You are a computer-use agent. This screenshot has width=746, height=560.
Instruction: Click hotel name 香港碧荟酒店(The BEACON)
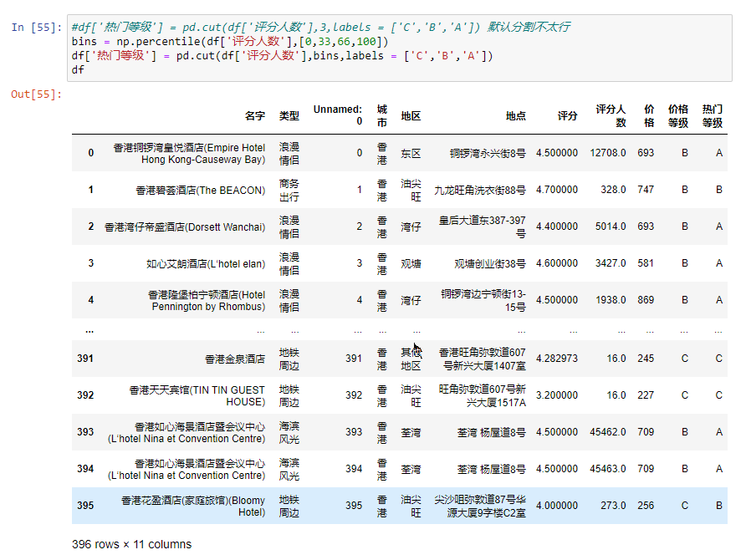tap(200, 191)
